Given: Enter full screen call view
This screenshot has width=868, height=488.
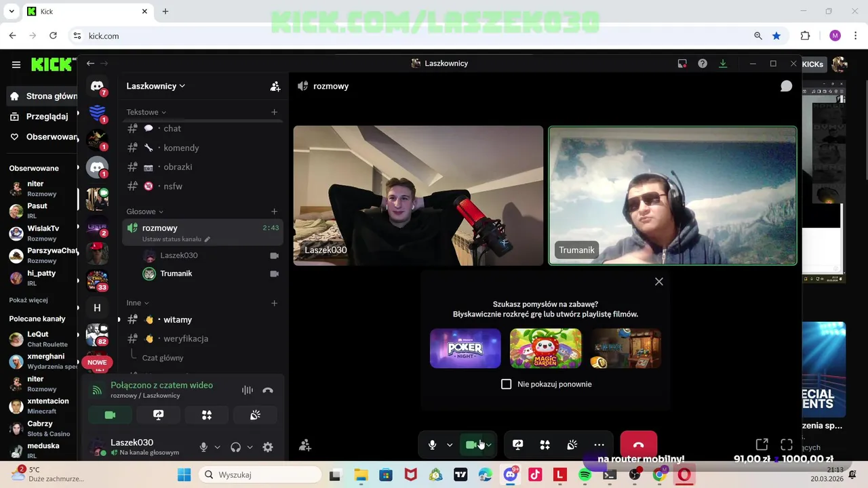Looking at the screenshot, I should 787,445.
